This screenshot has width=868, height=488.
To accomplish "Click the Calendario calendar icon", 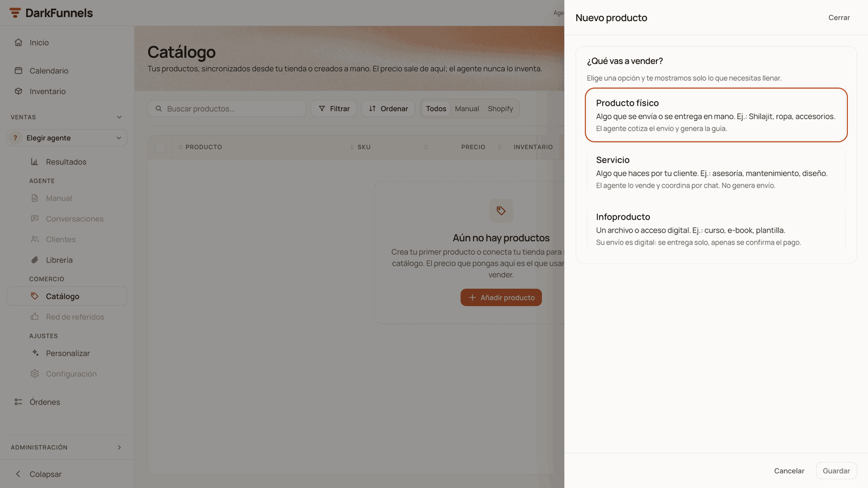I will pos(18,70).
